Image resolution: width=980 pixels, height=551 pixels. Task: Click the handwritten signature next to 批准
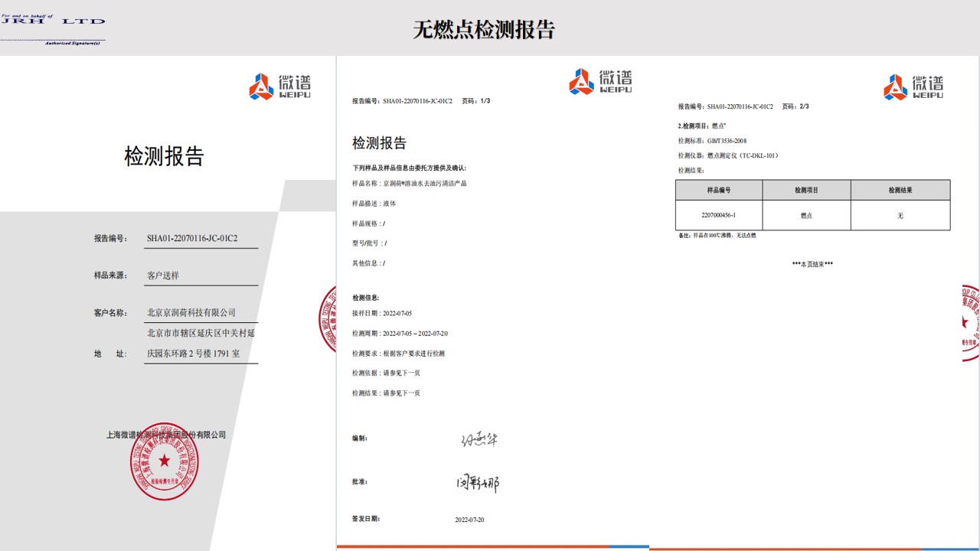(478, 483)
